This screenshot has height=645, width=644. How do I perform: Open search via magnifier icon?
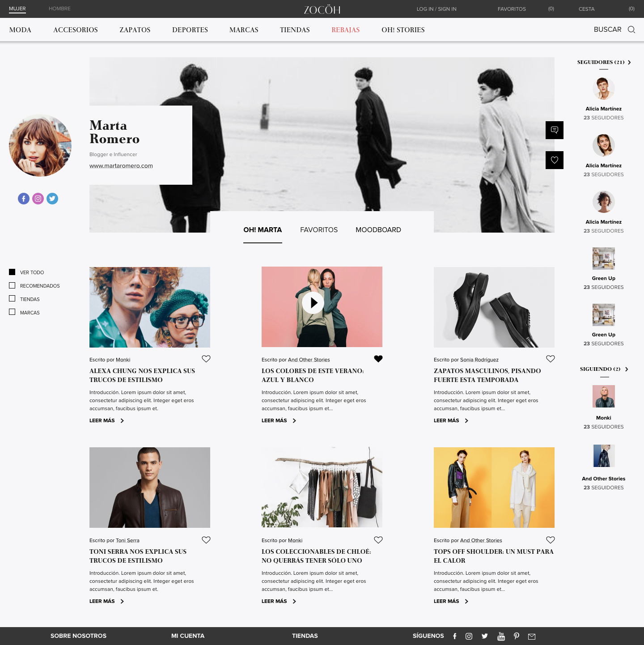pos(631,30)
